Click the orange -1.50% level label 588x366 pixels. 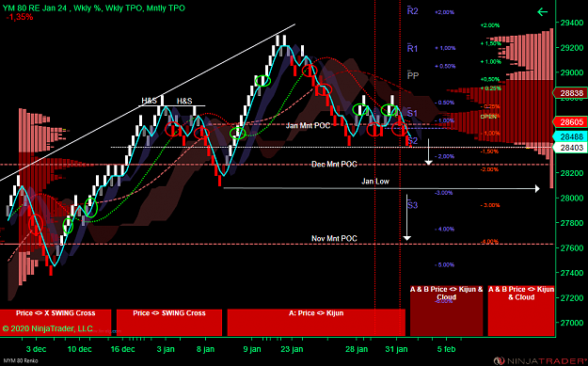click(490, 151)
